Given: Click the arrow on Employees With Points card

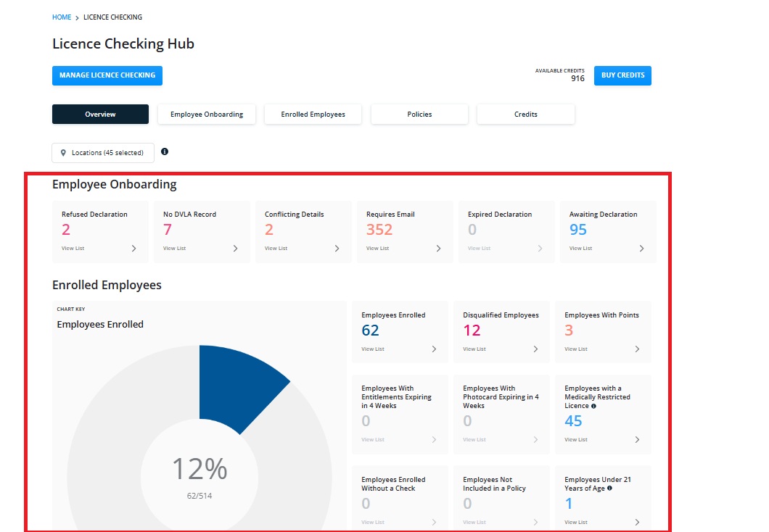Looking at the screenshot, I should point(637,349).
